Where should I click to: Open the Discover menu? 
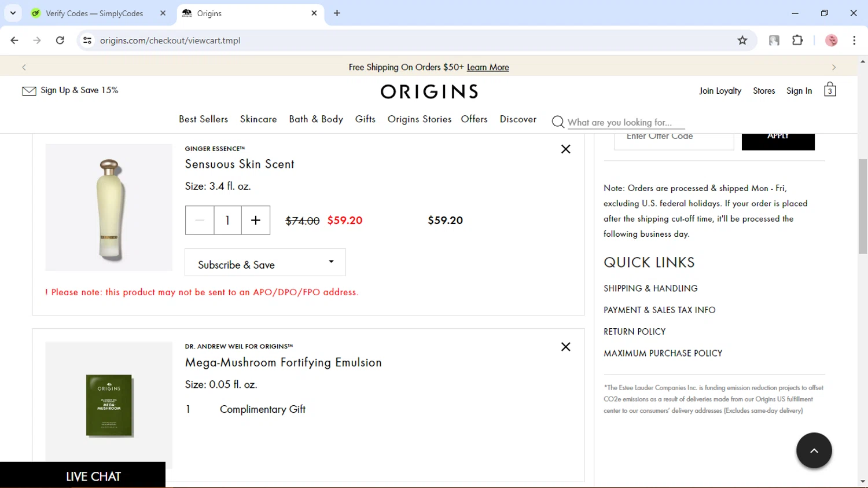click(518, 119)
